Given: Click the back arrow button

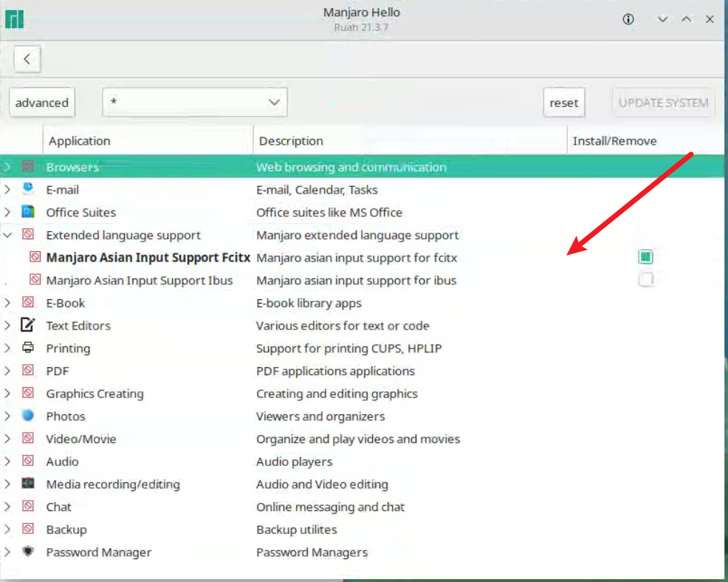Looking at the screenshot, I should (27, 59).
